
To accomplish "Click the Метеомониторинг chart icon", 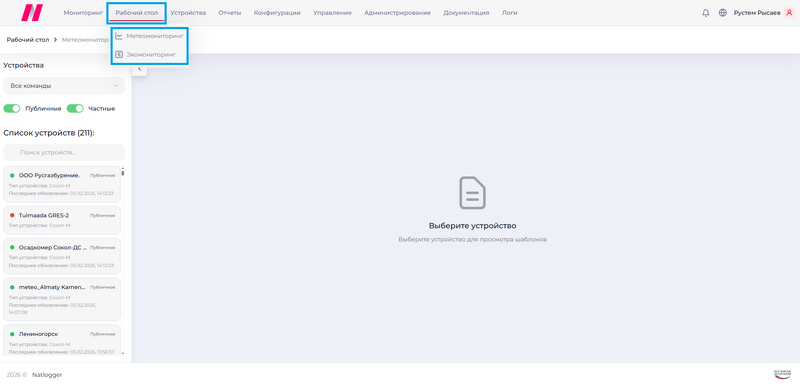I will pyautogui.click(x=119, y=36).
